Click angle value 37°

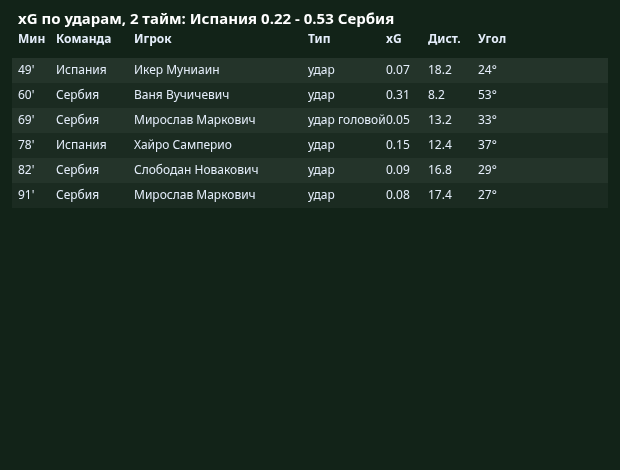coord(487,145)
